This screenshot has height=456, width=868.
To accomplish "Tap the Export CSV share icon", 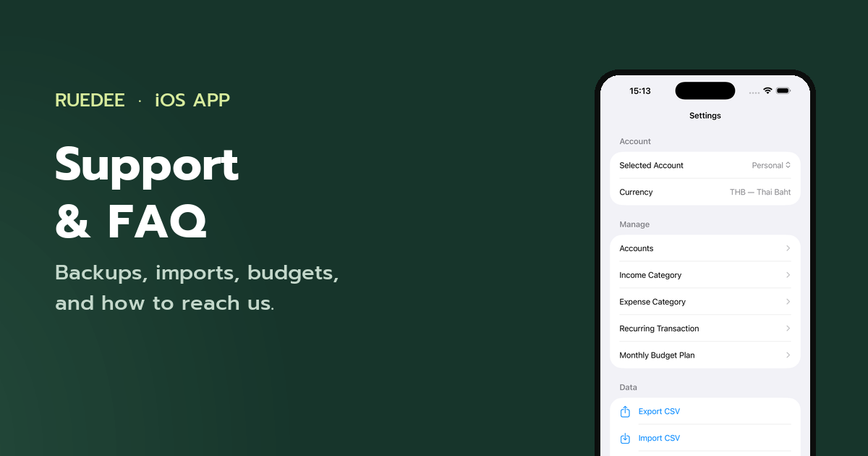I will pos(626,411).
